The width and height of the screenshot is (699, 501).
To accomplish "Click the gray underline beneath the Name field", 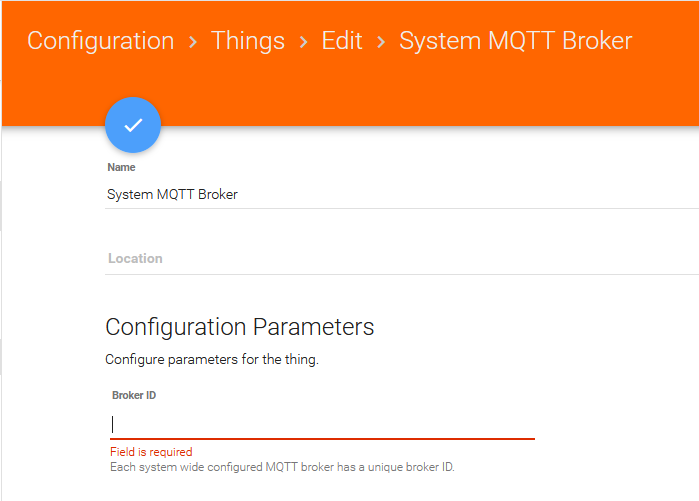I will point(400,209).
